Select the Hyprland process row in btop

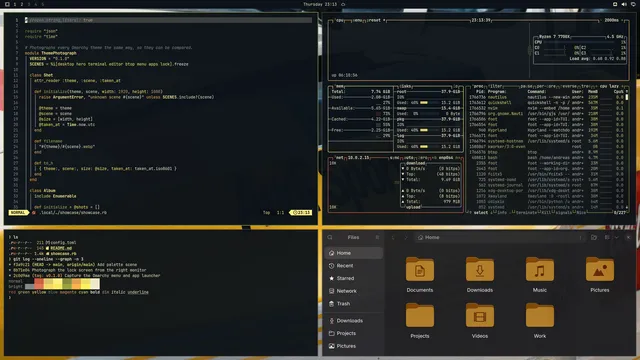[x=546, y=130]
